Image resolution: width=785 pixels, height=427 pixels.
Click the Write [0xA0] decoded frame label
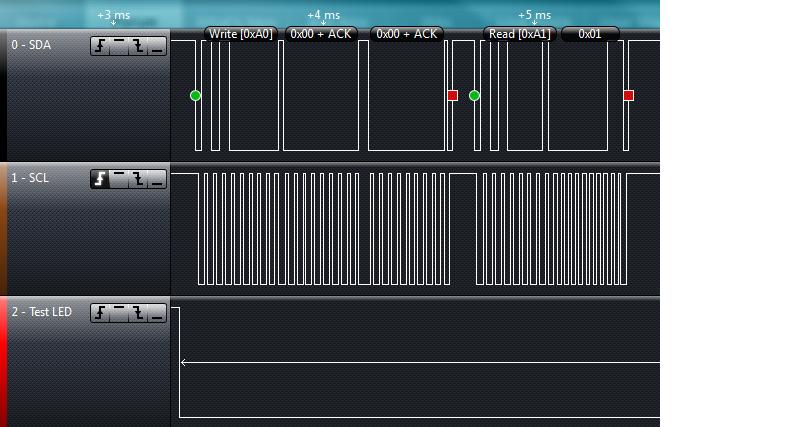point(240,34)
